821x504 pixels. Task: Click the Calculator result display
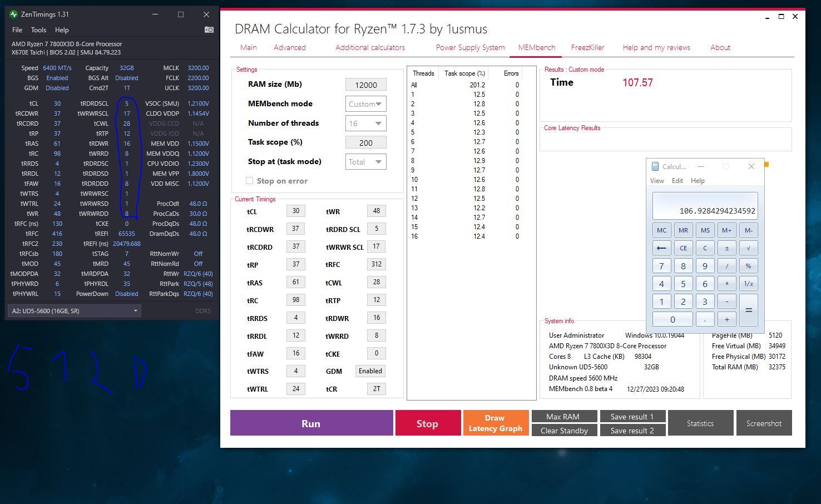coord(705,206)
